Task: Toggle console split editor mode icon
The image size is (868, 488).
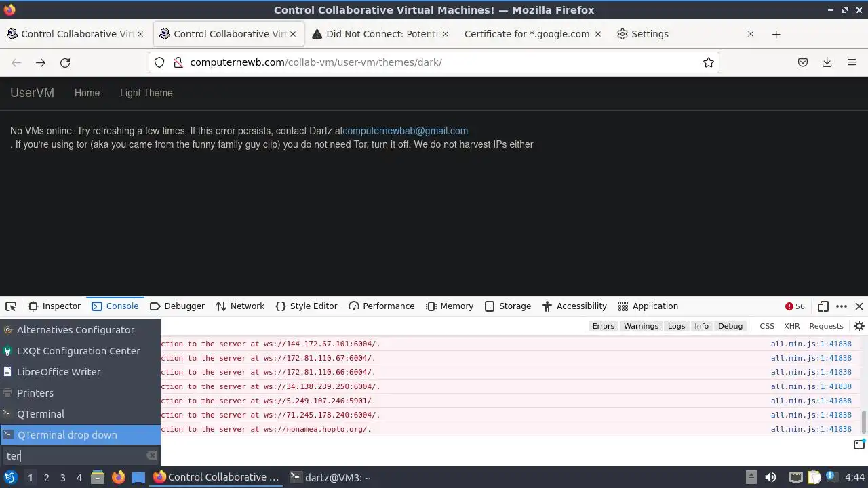Action: point(859,445)
